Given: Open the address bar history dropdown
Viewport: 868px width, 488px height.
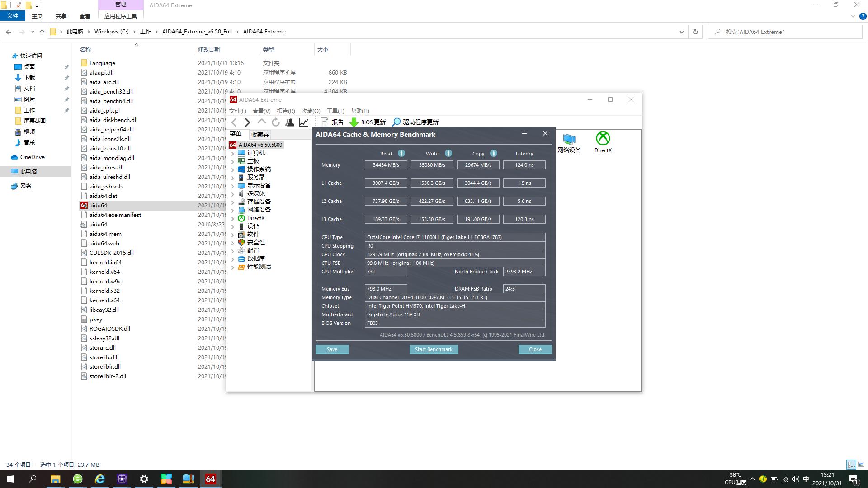Looking at the screenshot, I should tap(681, 32).
